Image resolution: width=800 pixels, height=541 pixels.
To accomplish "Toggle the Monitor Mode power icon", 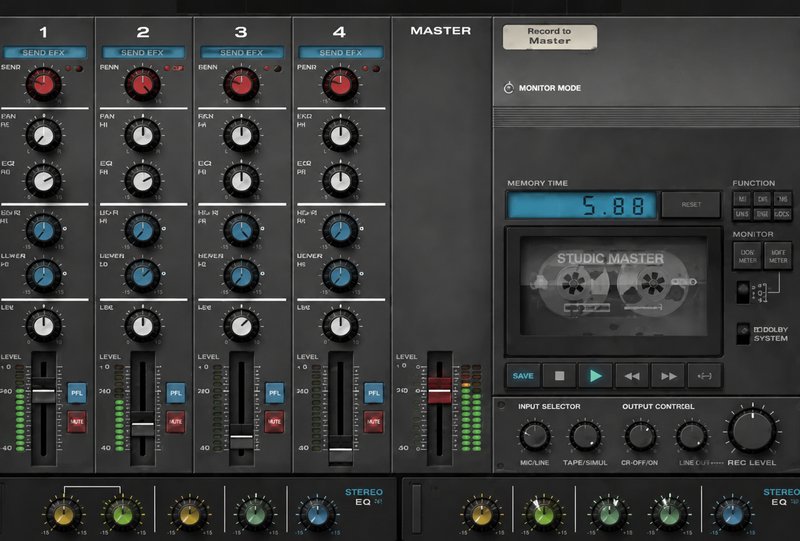I will pyautogui.click(x=509, y=88).
